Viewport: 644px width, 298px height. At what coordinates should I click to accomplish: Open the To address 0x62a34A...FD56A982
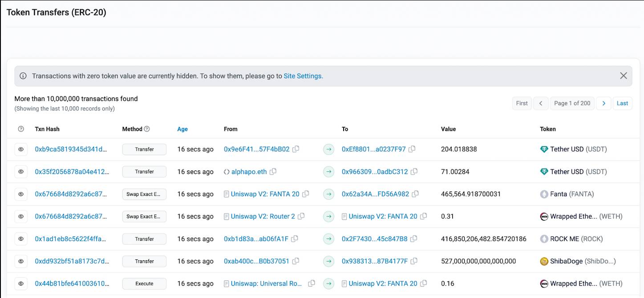pyautogui.click(x=376, y=194)
